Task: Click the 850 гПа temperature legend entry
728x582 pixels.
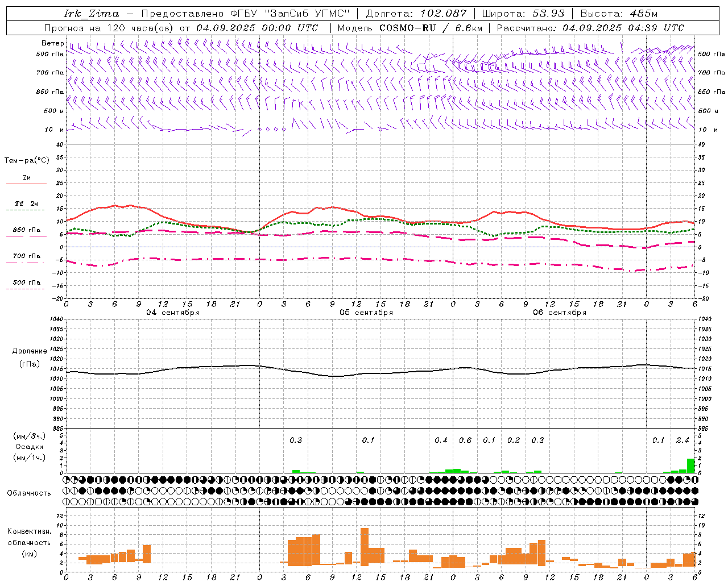Action: 26,230
